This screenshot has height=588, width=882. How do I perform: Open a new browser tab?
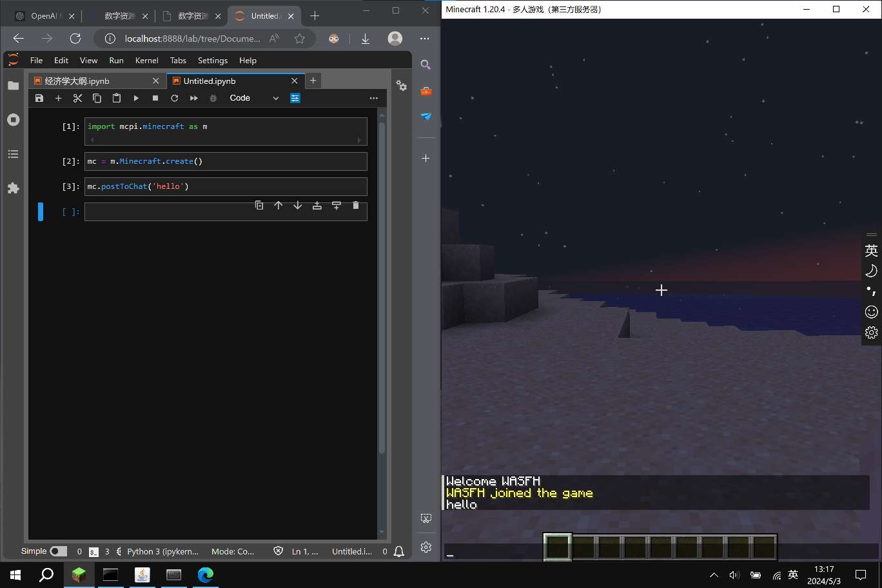(x=315, y=15)
